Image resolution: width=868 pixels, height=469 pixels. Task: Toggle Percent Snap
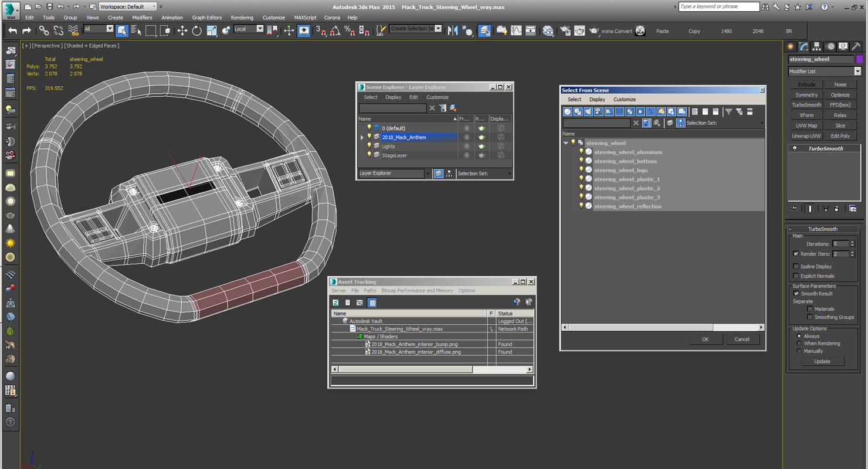[350, 30]
